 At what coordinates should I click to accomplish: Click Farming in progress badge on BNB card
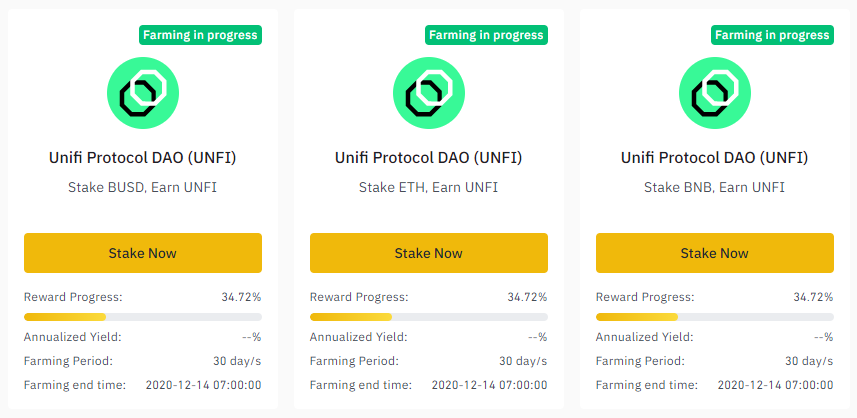pos(772,36)
